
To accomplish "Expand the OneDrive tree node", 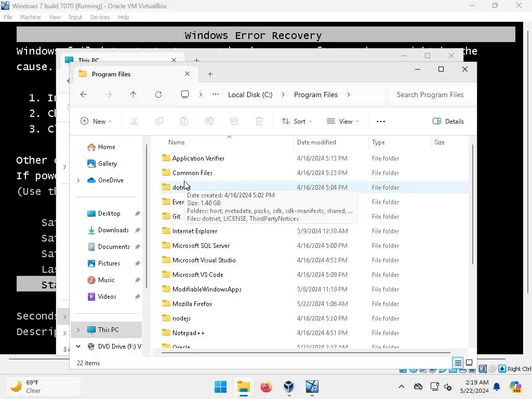I will (78, 180).
